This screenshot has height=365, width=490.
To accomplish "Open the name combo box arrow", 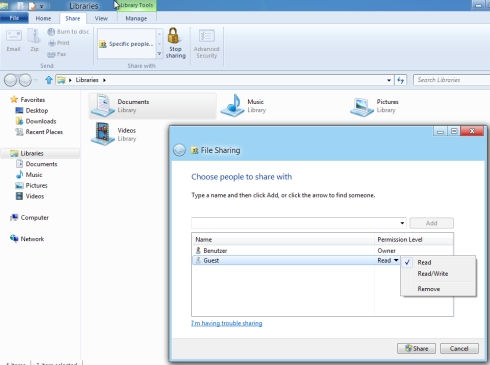I will pos(402,223).
